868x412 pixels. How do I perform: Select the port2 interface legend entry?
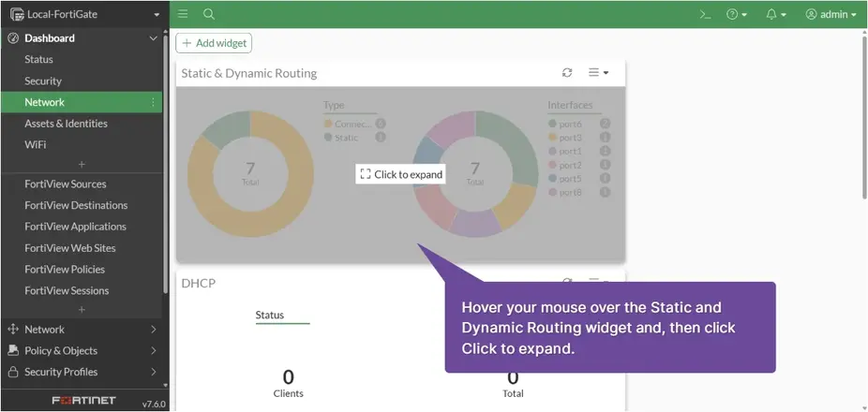point(579,165)
